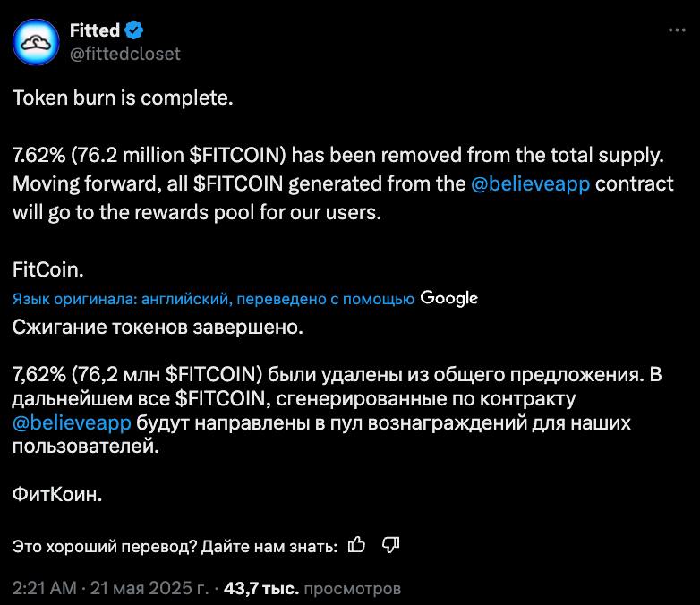Open the Fitted profile avatar
The width and height of the screenshot is (700, 605).
[x=36, y=42]
